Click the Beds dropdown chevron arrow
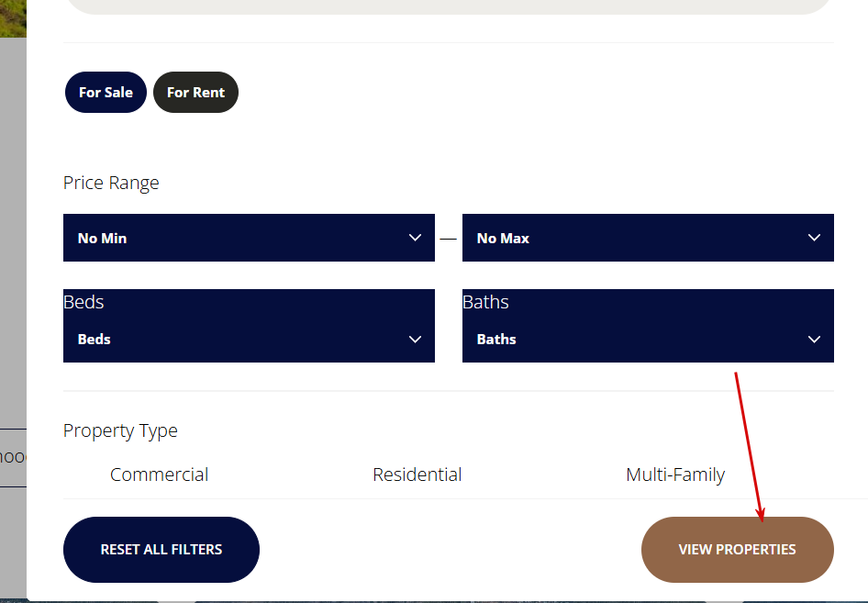Screen dimensions: 868x603 click(x=415, y=340)
